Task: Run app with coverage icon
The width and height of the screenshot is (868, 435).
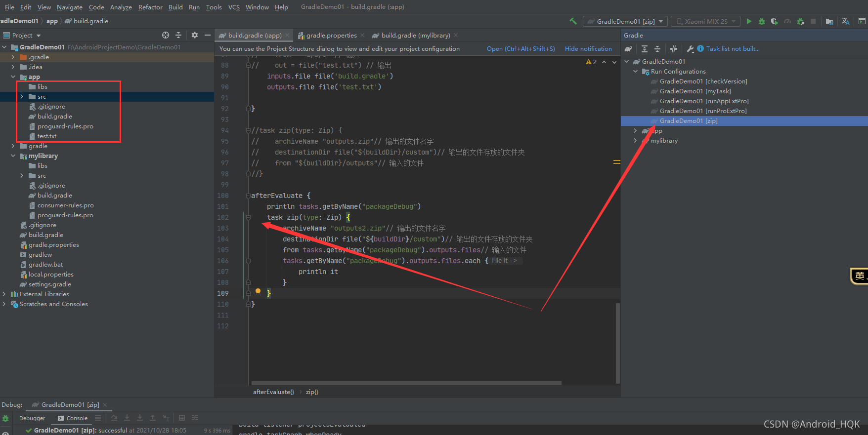Action: (x=775, y=21)
